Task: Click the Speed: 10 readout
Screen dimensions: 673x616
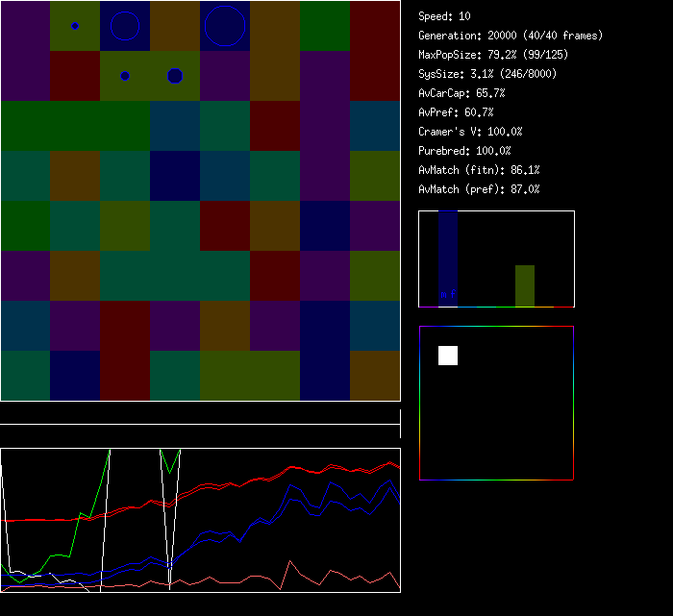Action: click(445, 16)
